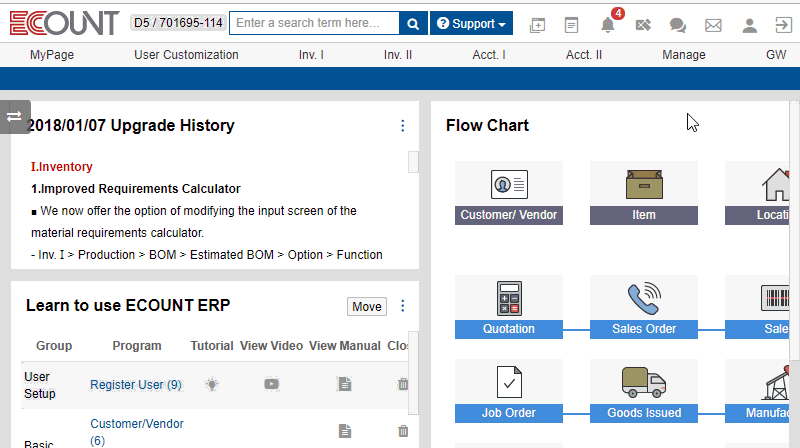Delete Register User row with trash icon
Screen dimensions: 800x448
[x=403, y=384]
